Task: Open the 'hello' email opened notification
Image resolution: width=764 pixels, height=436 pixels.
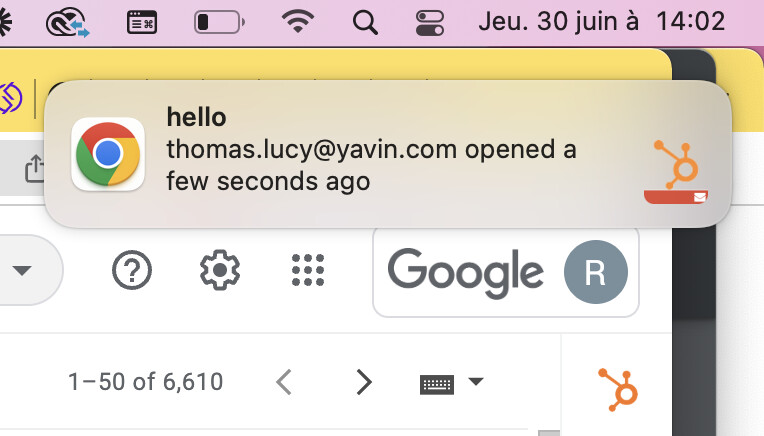Action: pos(388,153)
